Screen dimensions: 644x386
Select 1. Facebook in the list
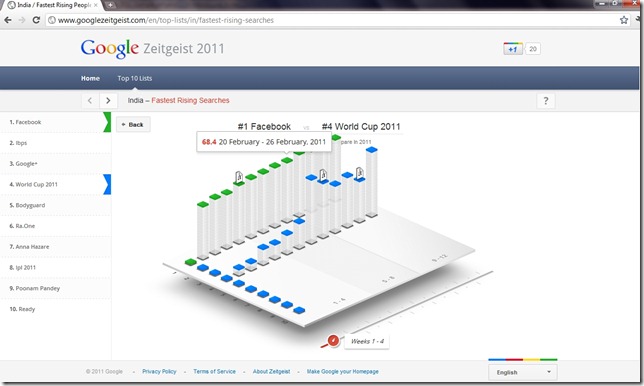[x=55, y=122]
